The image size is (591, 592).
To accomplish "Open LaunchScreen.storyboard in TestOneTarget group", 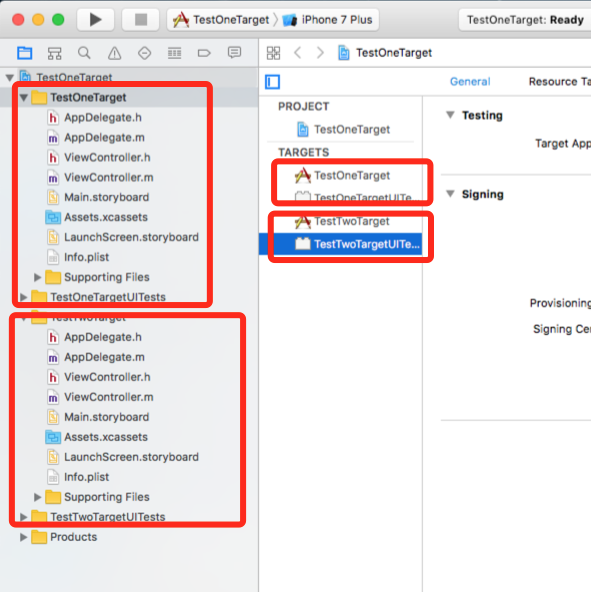I will point(123,237).
